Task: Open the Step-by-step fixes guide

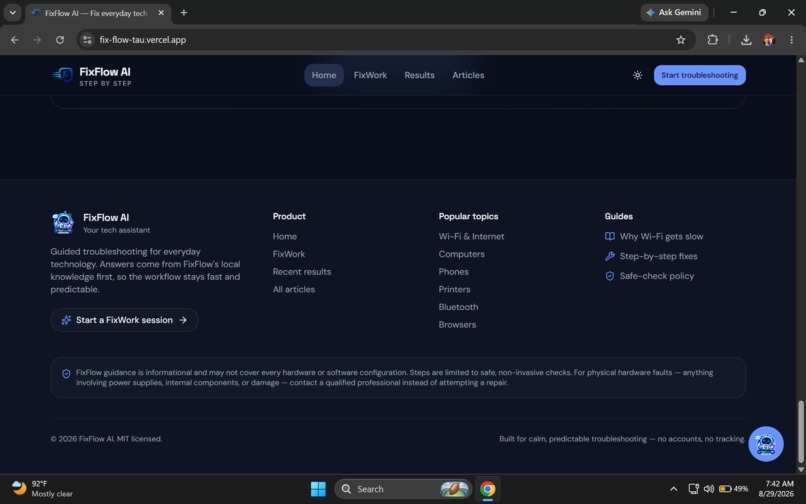Action: (658, 256)
